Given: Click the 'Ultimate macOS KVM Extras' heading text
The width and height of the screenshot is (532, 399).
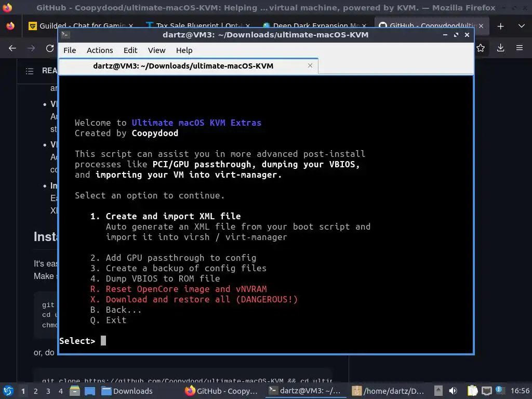Looking at the screenshot, I should point(196,123).
